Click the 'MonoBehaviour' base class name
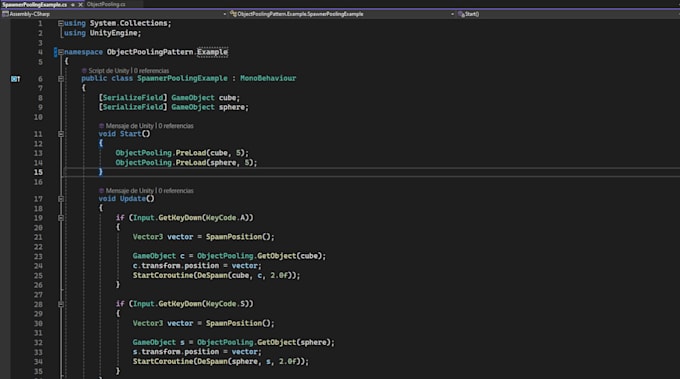The width and height of the screenshot is (680, 379). pyautogui.click(x=268, y=78)
